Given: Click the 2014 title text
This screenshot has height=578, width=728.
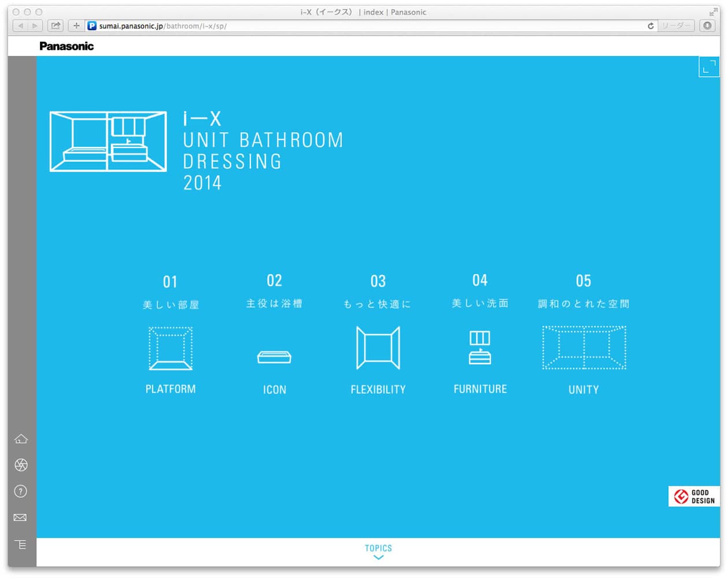Looking at the screenshot, I should click(x=202, y=183).
